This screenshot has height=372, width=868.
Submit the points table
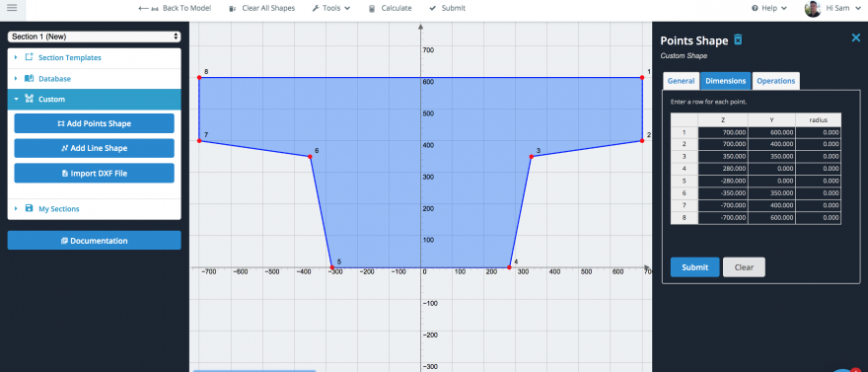coord(694,266)
